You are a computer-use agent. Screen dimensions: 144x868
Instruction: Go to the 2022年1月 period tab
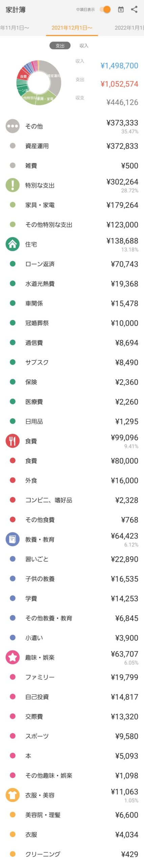tap(129, 28)
